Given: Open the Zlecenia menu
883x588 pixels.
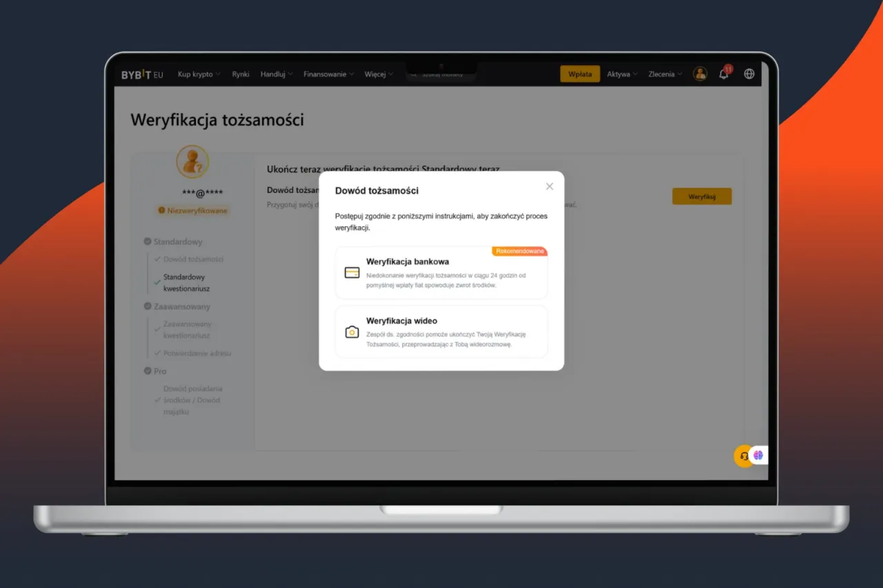Looking at the screenshot, I should (x=664, y=74).
